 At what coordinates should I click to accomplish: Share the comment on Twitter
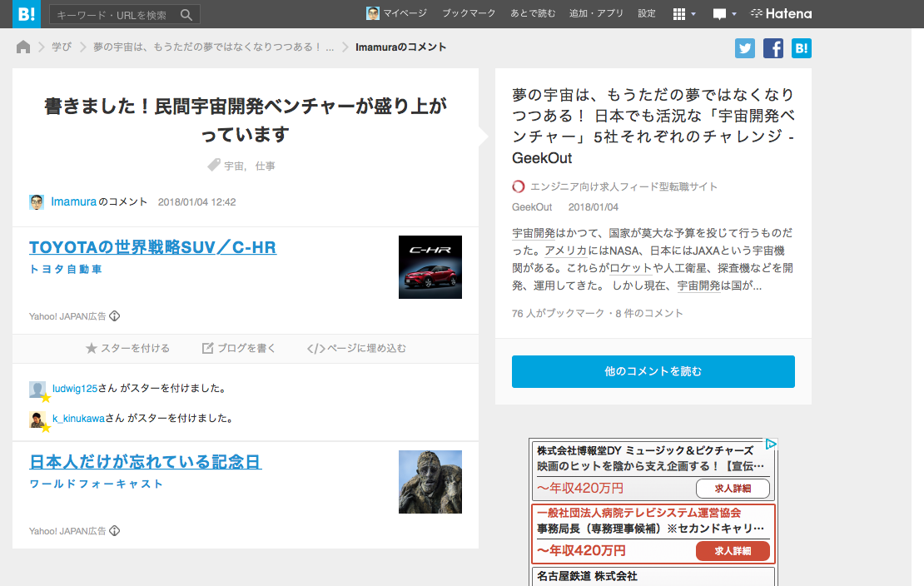(x=745, y=48)
